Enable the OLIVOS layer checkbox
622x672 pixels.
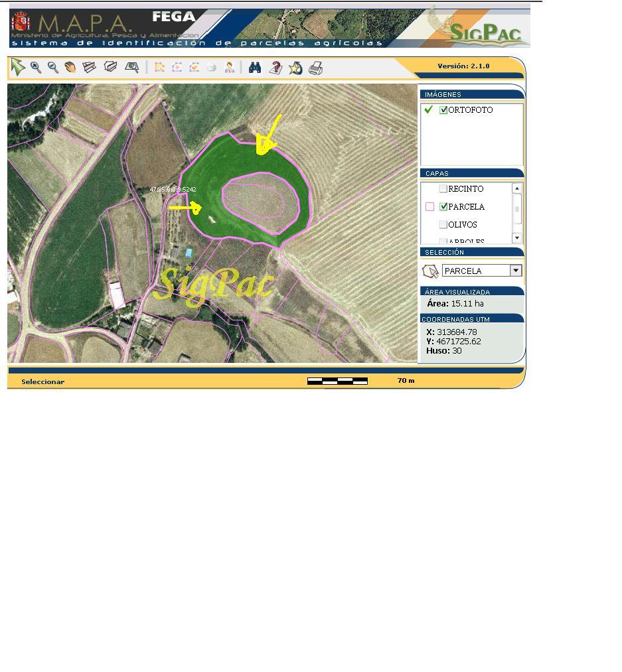click(x=443, y=224)
